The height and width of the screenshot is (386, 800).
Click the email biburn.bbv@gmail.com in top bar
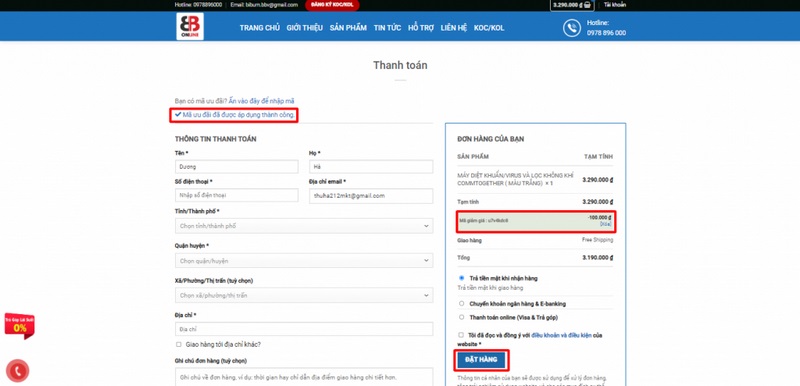264,5
